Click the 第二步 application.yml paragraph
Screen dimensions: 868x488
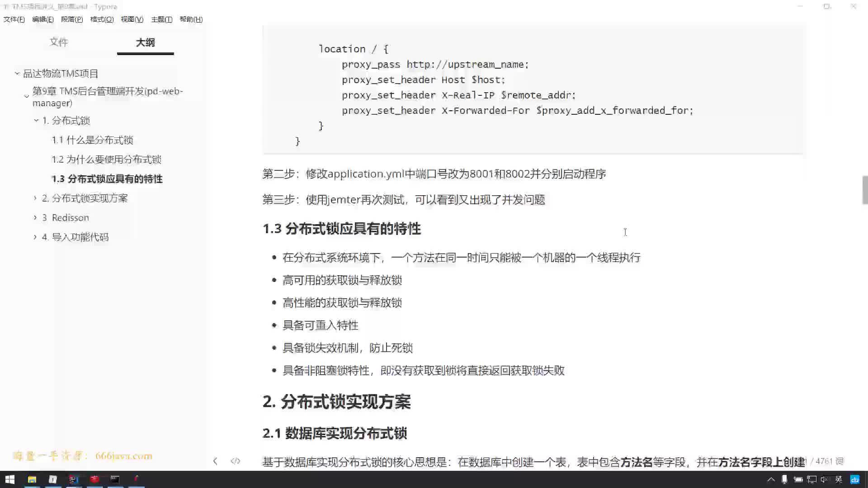click(434, 174)
